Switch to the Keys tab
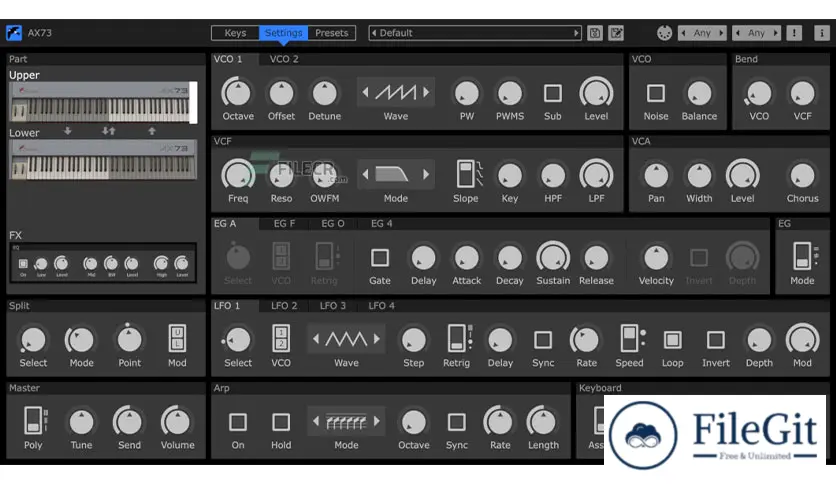 pos(235,33)
